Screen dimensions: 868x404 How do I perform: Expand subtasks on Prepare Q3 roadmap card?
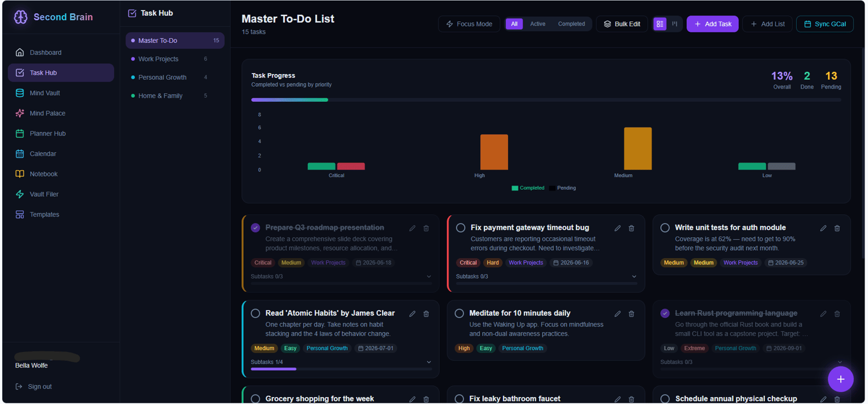[x=429, y=277]
